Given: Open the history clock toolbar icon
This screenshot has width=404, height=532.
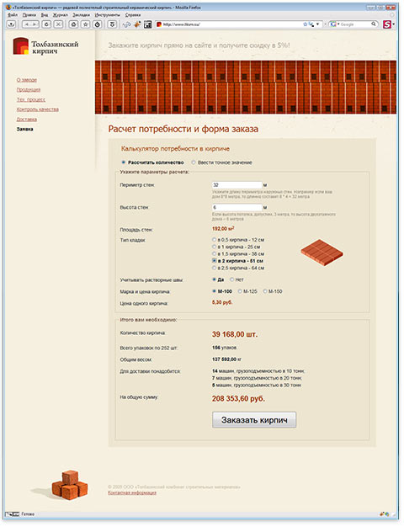Looking at the screenshot, I should coord(98,24).
